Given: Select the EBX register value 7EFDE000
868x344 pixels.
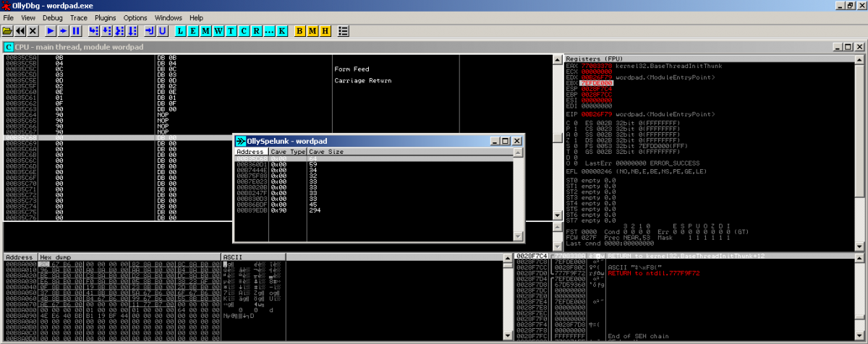Looking at the screenshot, I should (595, 83).
